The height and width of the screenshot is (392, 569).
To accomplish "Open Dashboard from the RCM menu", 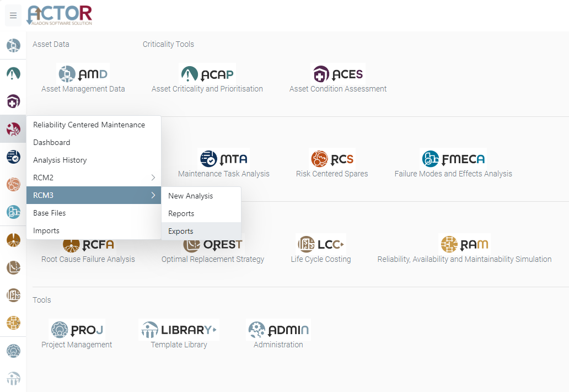I will [94, 142].
